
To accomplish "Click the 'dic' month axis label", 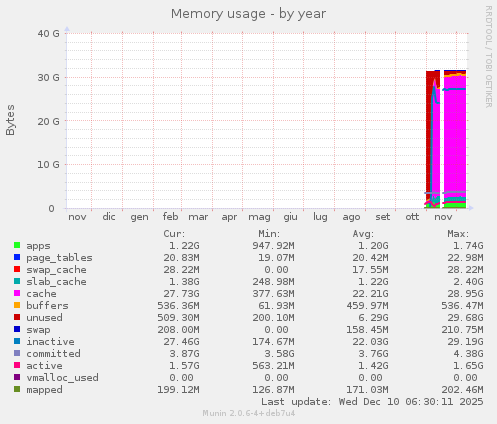I will pyautogui.click(x=109, y=217).
